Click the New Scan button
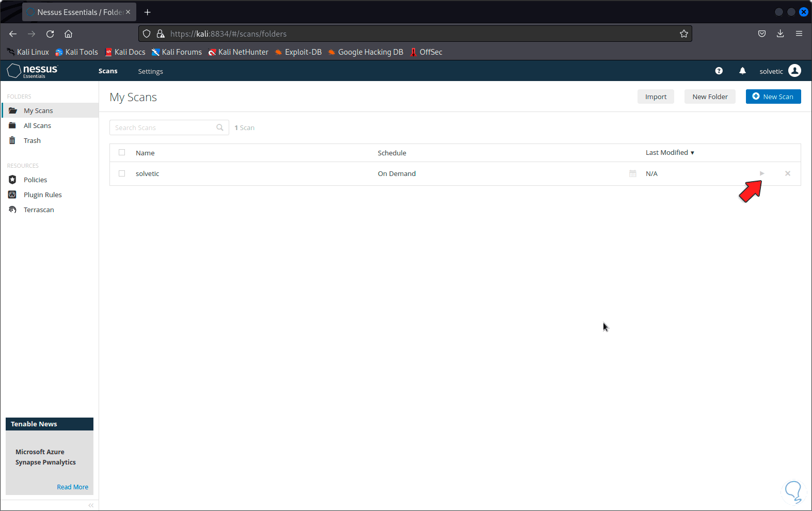Screen dimensions: 812x511 [x=773, y=97]
